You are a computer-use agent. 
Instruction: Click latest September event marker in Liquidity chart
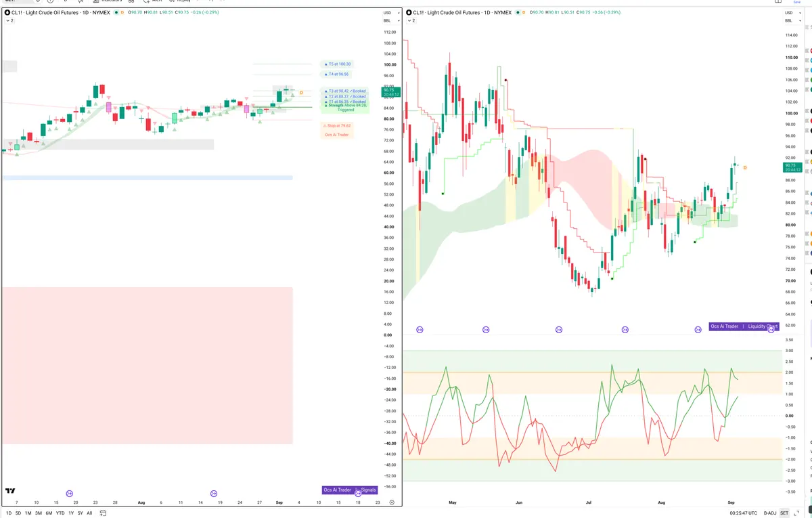(x=771, y=329)
